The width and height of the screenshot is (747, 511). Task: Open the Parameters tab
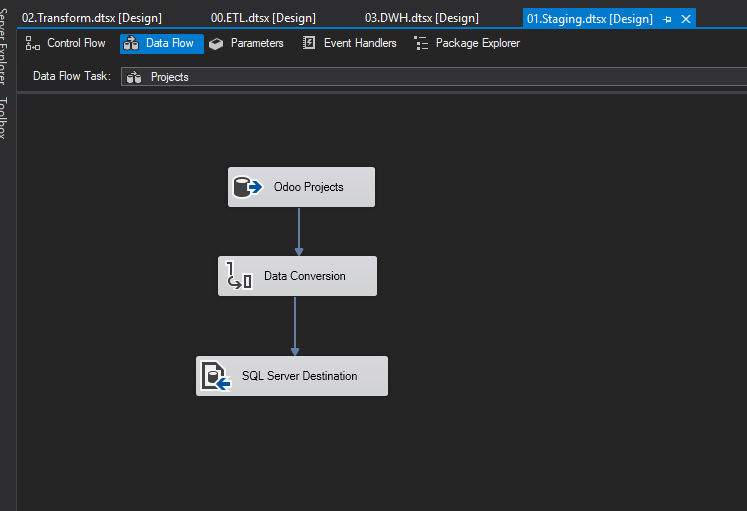[246, 43]
